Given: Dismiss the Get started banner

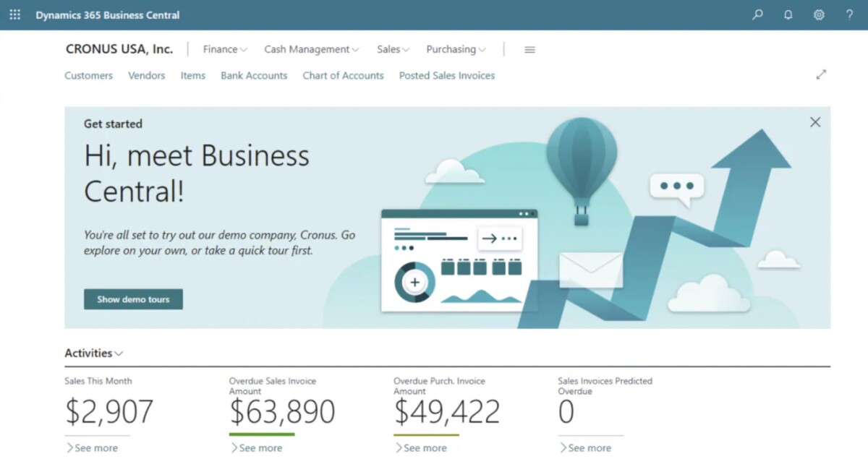Looking at the screenshot, I should point(815,122).
